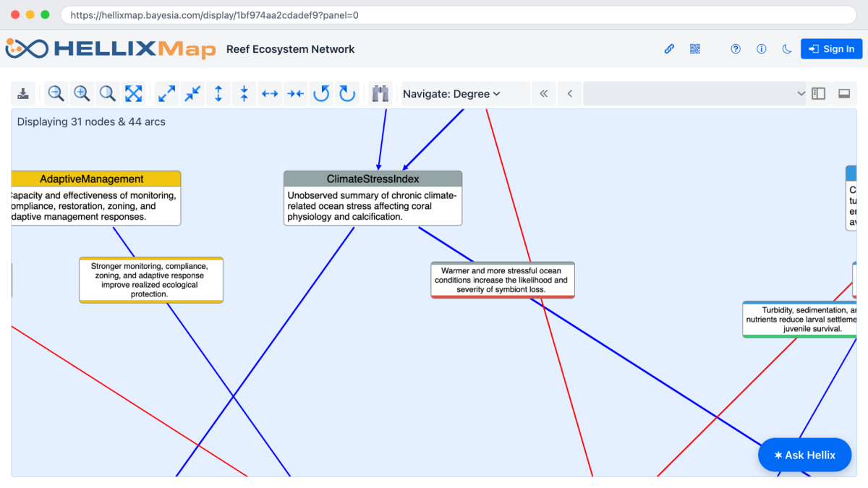Toggle the side panel layout icon
868x488 pixels.
pos(819,93)
